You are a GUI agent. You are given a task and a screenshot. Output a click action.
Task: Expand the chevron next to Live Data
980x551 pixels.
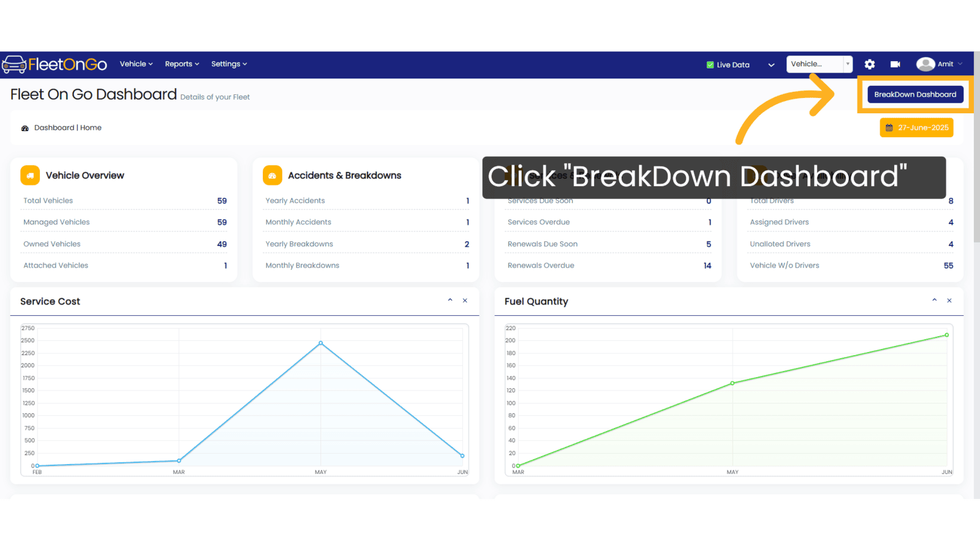pyautogui.click(x=771, y=65)
